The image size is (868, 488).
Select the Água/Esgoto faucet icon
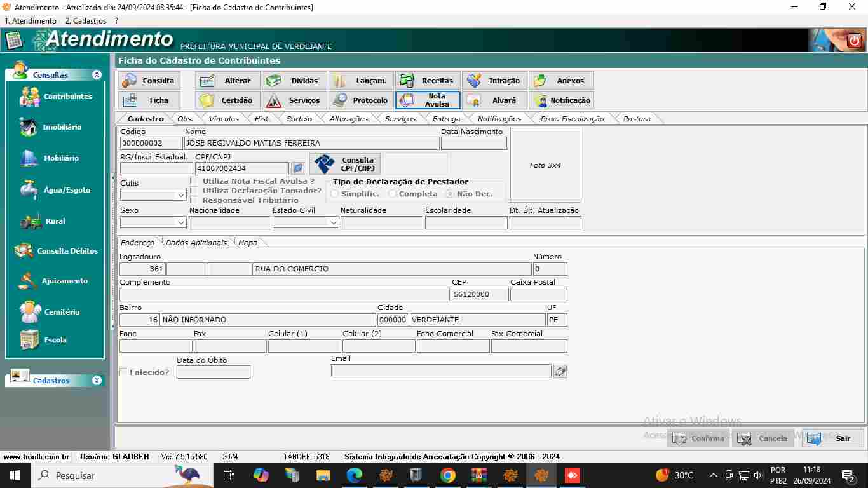(29, 190)
